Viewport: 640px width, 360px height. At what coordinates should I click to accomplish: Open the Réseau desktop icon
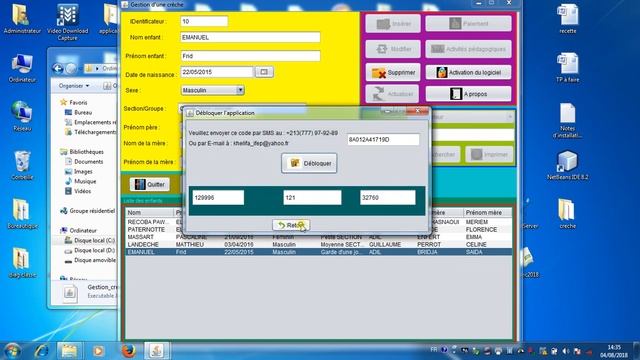click(22, 116)
